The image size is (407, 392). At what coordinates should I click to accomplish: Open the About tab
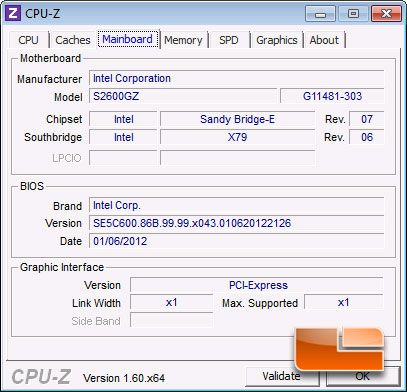(x=324, y=40)
